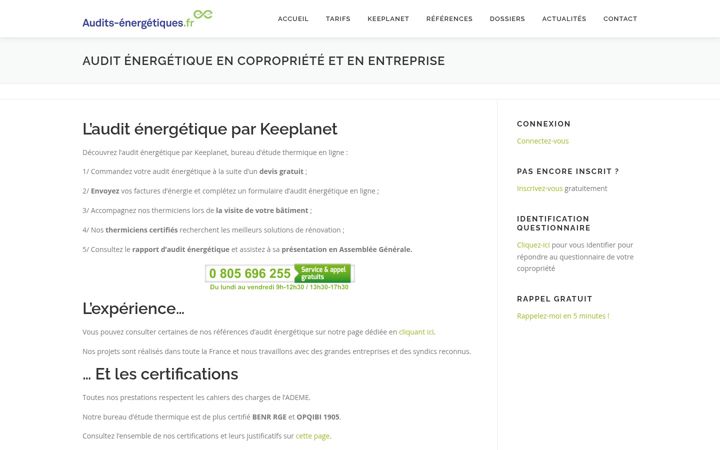Click the 0 805 696 255 phone banner

coord(280,277)
